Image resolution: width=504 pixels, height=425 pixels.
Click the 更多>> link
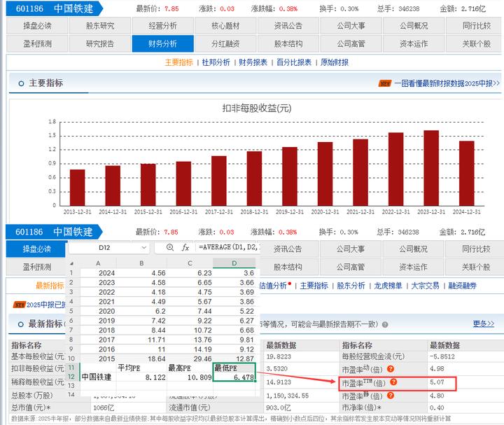pyautogui.click(x=484, y=323)
